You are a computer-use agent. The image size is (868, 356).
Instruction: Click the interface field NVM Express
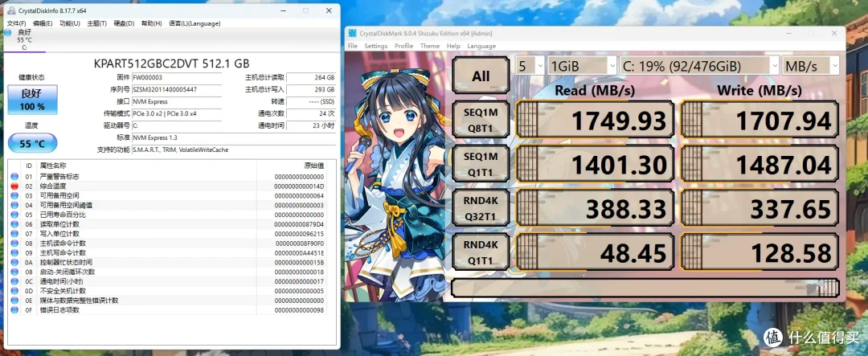point(176,101)
